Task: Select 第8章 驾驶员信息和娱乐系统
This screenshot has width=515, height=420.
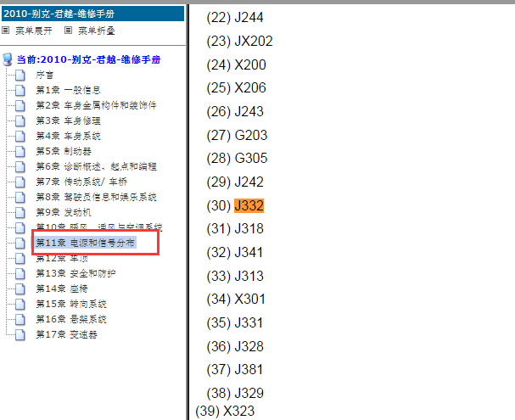Action: coord(96,198)
